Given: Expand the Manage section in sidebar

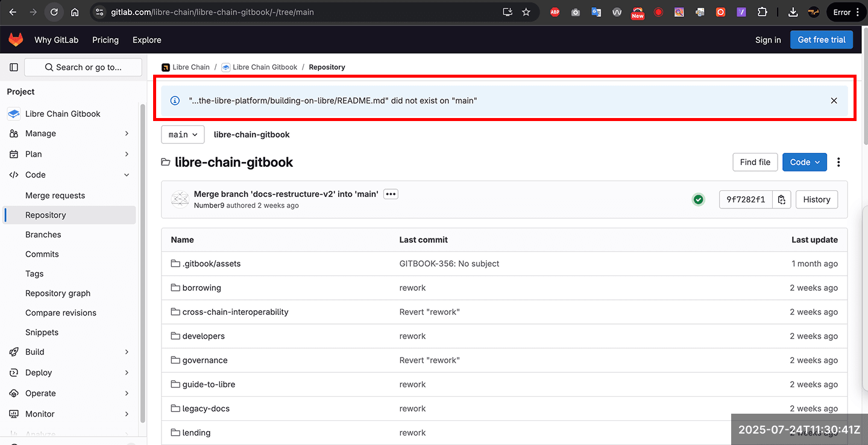Looking at the screenshot, I should [69, 134].
